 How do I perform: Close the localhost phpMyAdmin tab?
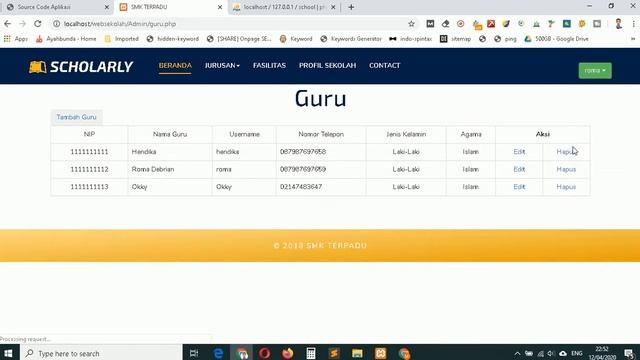(x=333, y=7)
